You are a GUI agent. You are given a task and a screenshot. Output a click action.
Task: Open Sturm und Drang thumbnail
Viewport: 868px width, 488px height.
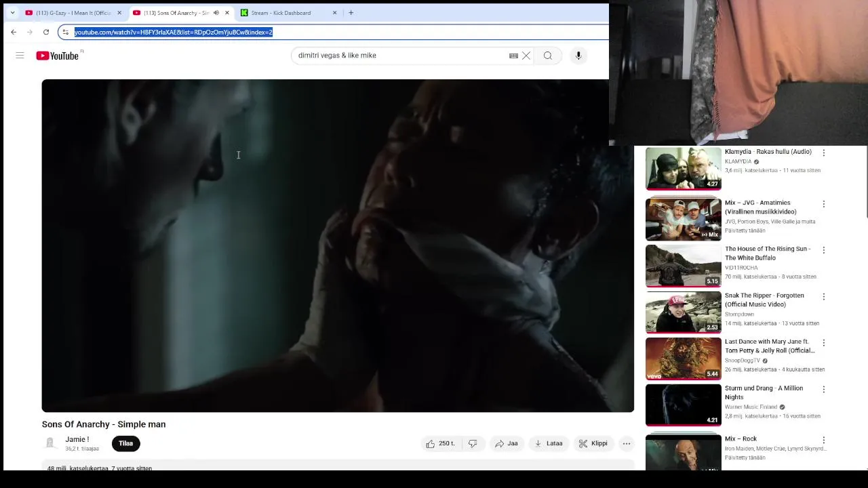point(684,405)
